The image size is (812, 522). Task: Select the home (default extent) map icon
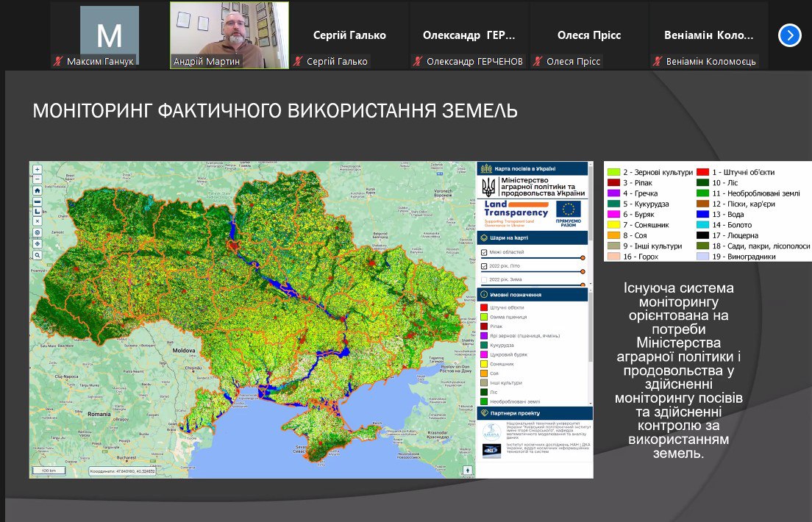(x=37, y=191)
